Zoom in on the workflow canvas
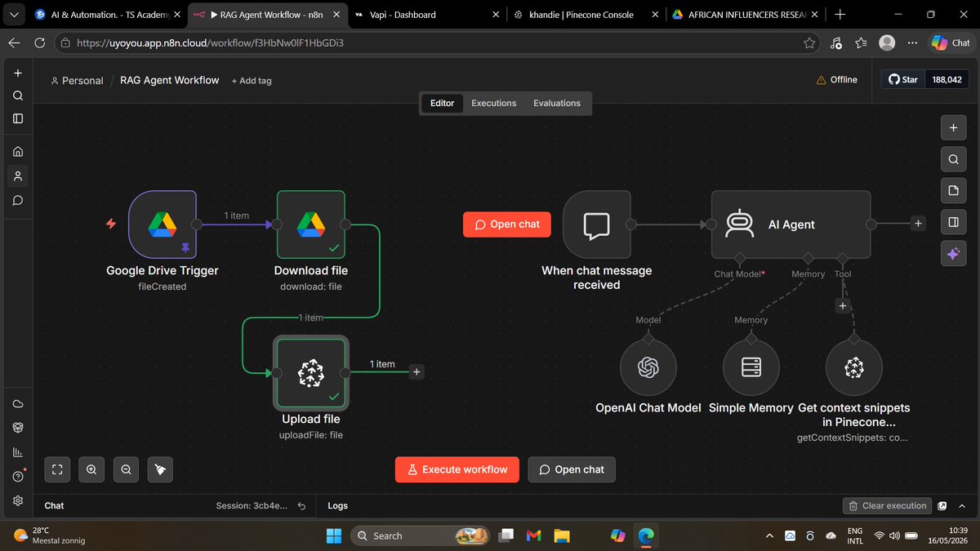This screenshot has height=551, width=980. tap(91, 469)
